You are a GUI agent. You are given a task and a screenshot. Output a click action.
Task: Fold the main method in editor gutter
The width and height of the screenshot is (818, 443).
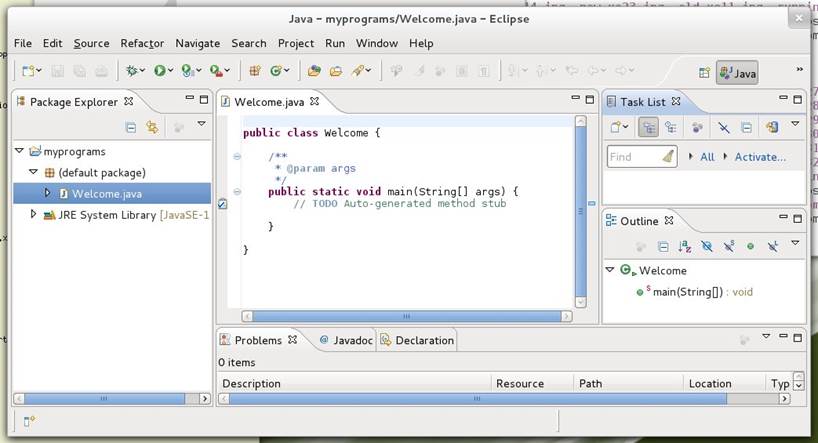(237, 191)
